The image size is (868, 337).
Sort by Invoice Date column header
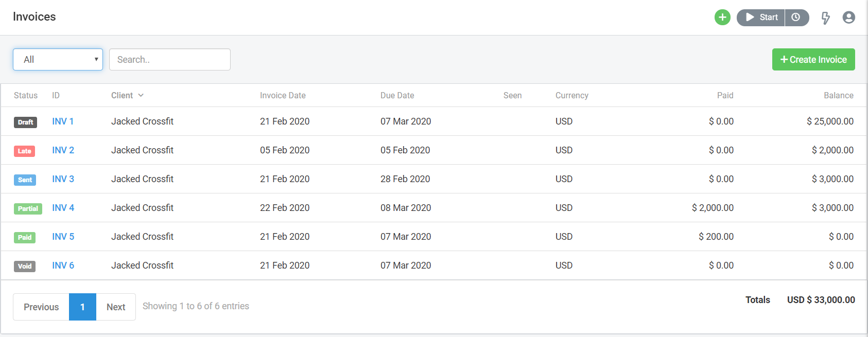[x=283, y=95]
